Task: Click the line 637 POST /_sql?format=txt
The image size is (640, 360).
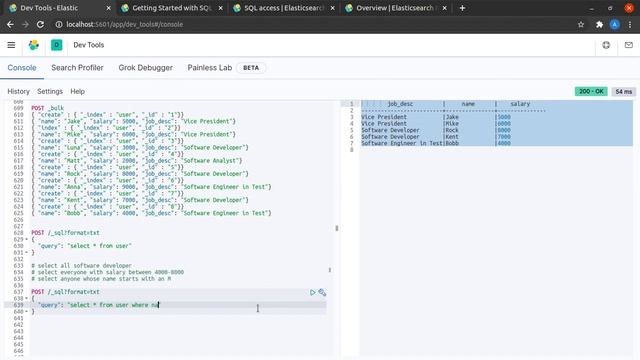Action: pyautogui.click(x=65, y=292)
